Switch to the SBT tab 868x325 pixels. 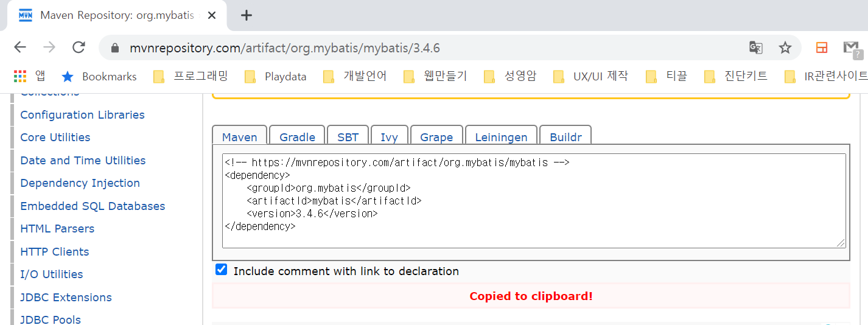[x=348, y=136]
